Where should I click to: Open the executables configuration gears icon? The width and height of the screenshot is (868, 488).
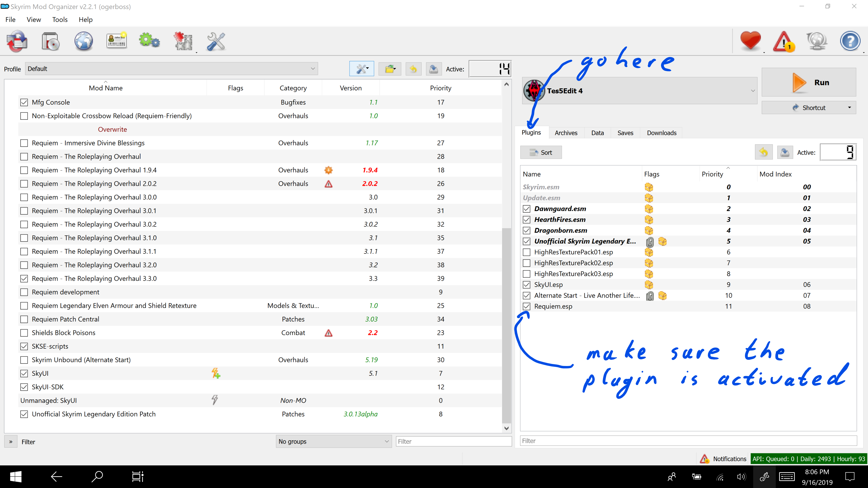point(149,41)
